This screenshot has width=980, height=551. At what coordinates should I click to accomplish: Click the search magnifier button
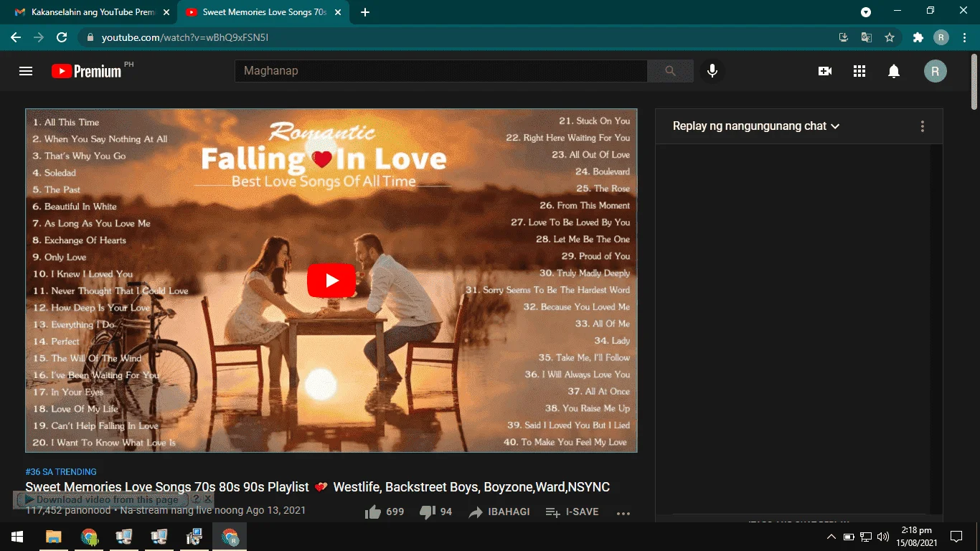(670, 71)
